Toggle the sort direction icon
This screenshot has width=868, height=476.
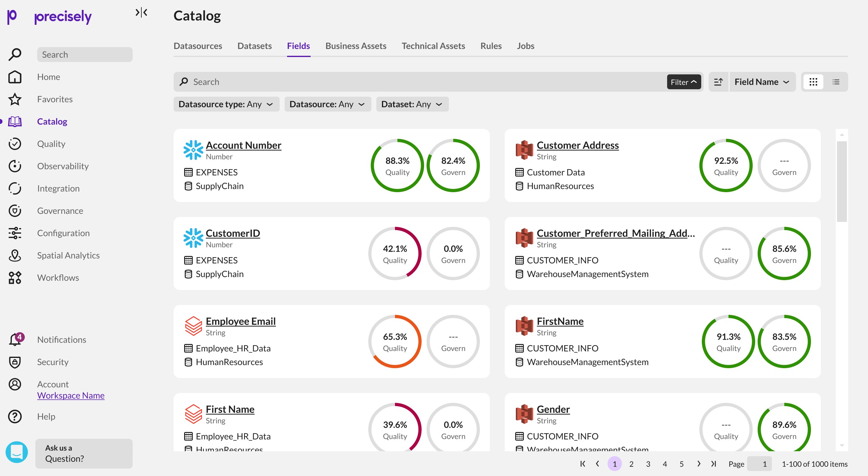[x=718, y=82]
